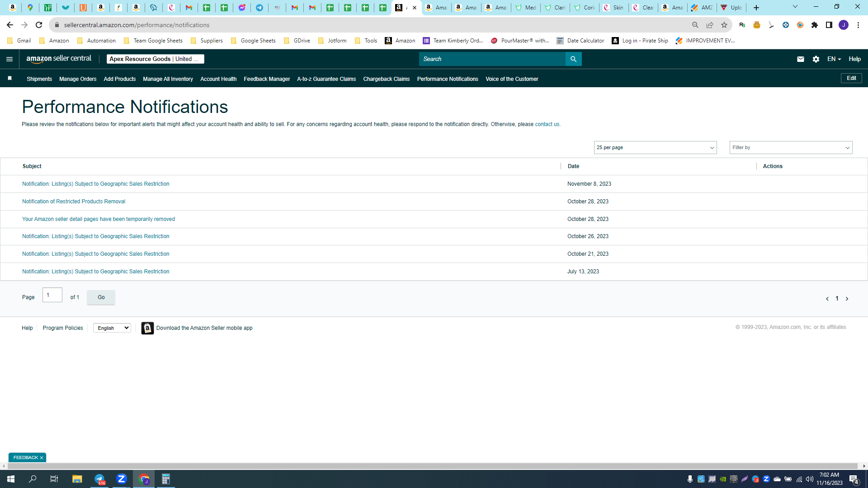Open the Windows notification center

coord(854,479)
